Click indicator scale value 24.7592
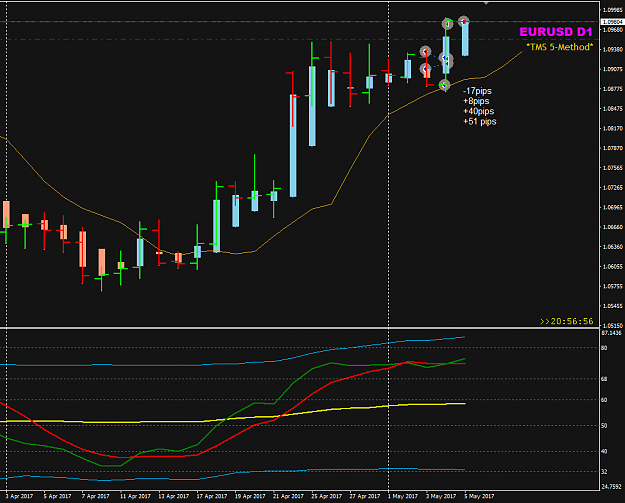This screenshot has height=503, width=625. pyautogui.click(x=611, y=487)
